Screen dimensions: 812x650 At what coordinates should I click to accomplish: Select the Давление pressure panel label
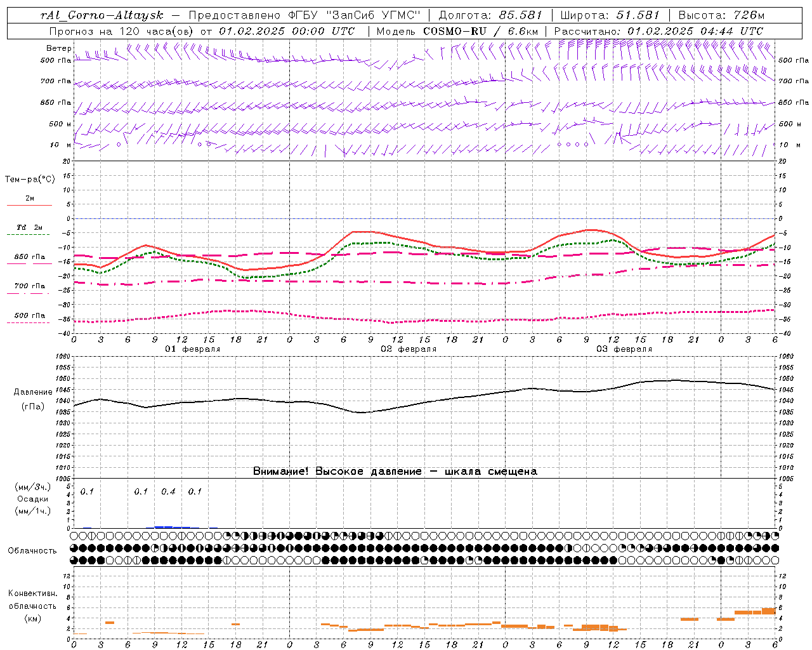[x=33, y=392]
